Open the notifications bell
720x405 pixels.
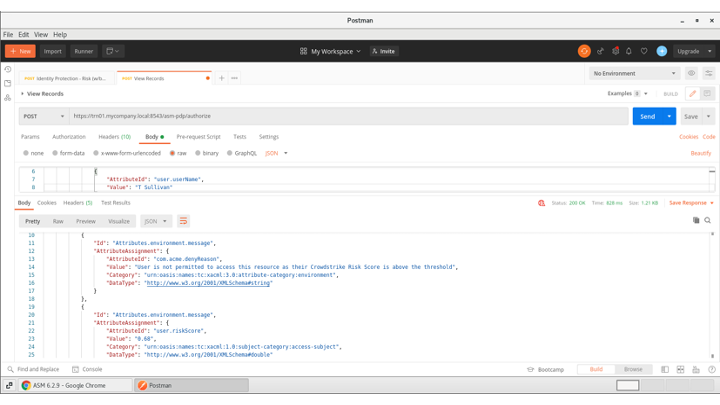point(629,51)
